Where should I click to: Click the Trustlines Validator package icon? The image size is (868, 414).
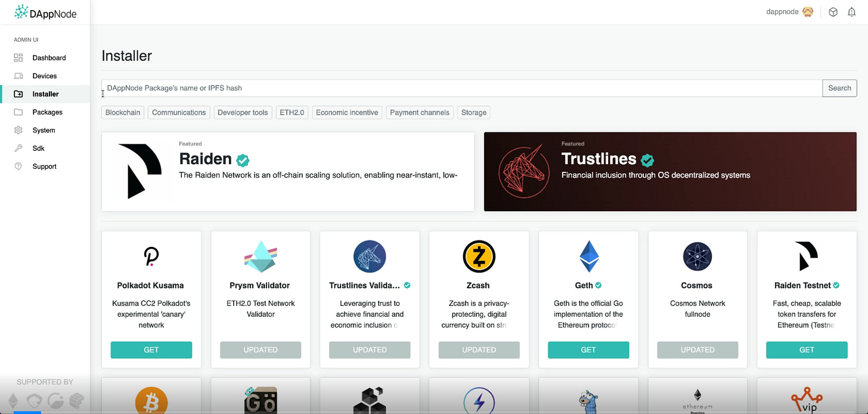pyautogui.click(x=370, y=257)
